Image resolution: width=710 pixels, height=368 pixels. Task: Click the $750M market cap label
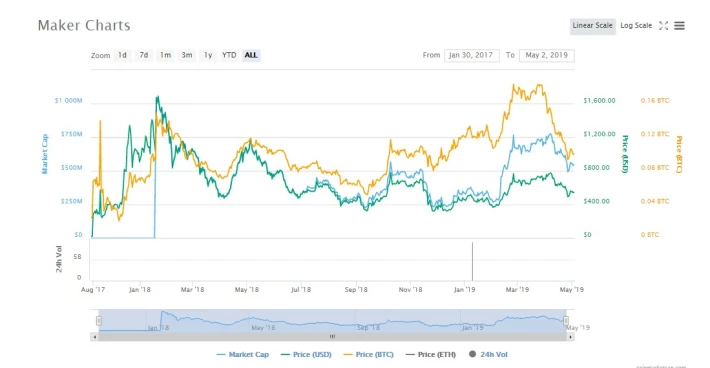(x=72, y=134)
